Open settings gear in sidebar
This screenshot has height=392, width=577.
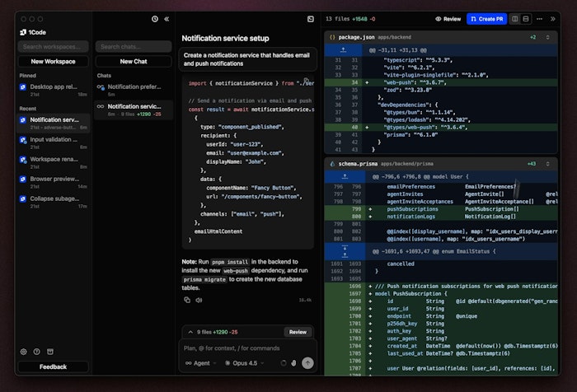(x=24, y=352)
